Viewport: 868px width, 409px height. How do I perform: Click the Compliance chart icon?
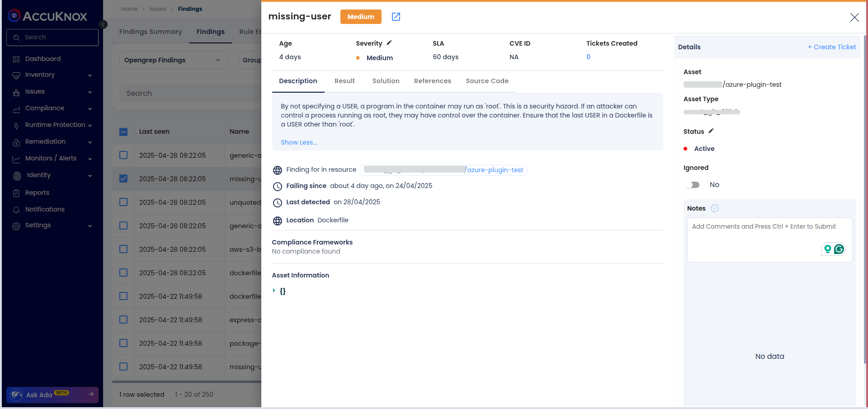16,109
